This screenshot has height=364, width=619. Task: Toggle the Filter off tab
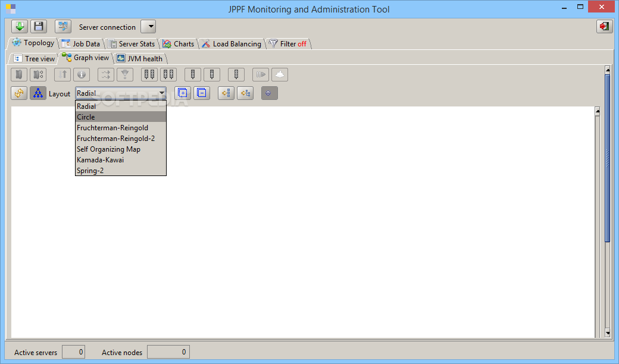click(288, 44)
